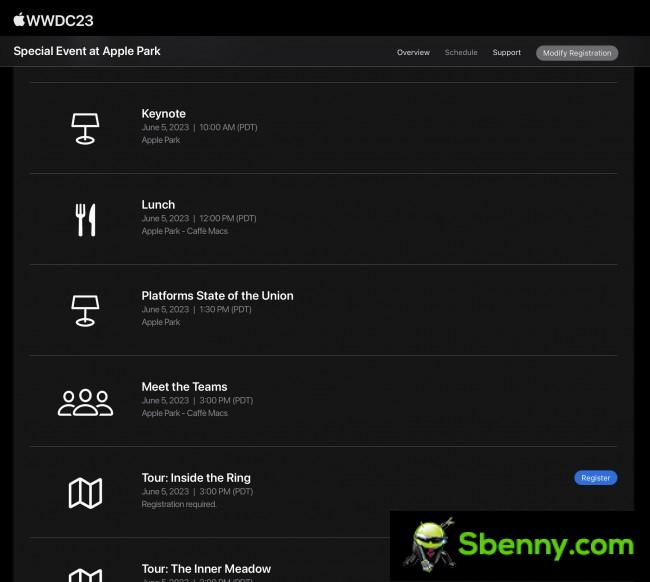Switch to the Schedule tab
The height and width of the screenshot is (582, 650).
(461, 53)
